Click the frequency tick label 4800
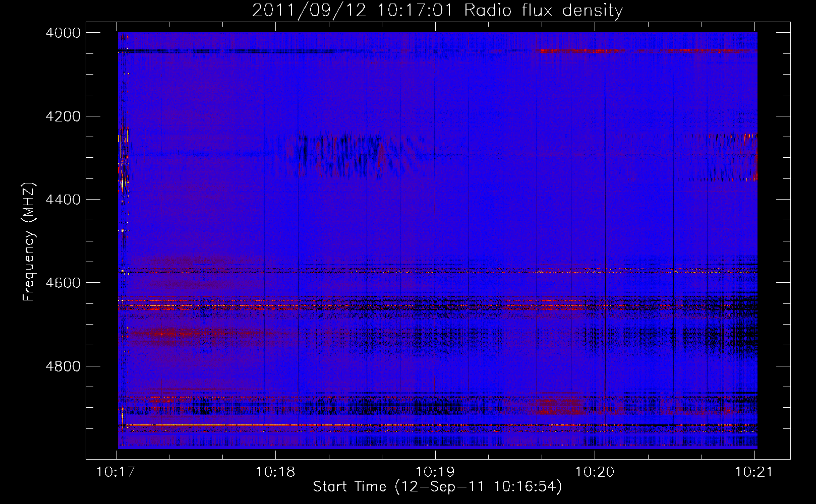Viewport: 816px width, 504px height. coord(63,366)
